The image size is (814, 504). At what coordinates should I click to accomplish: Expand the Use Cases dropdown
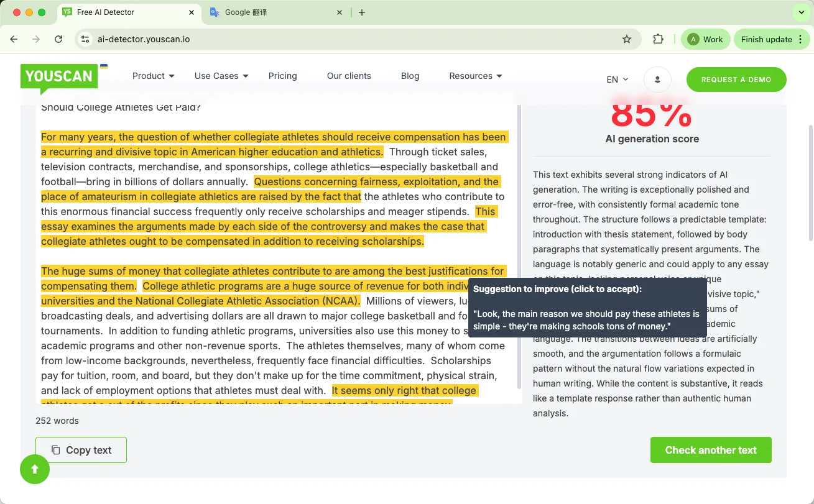pyautogui.click(x=221, y=76)
